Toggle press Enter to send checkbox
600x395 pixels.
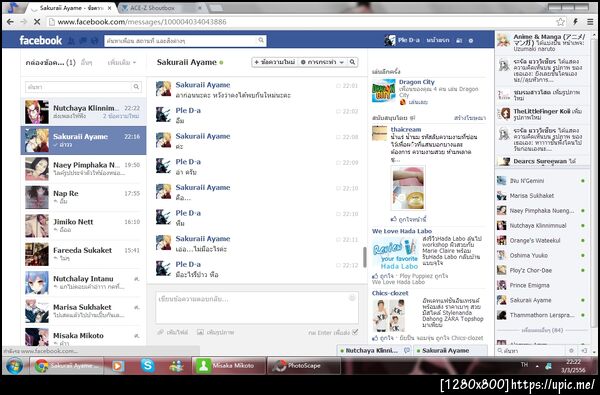(355, 332)
